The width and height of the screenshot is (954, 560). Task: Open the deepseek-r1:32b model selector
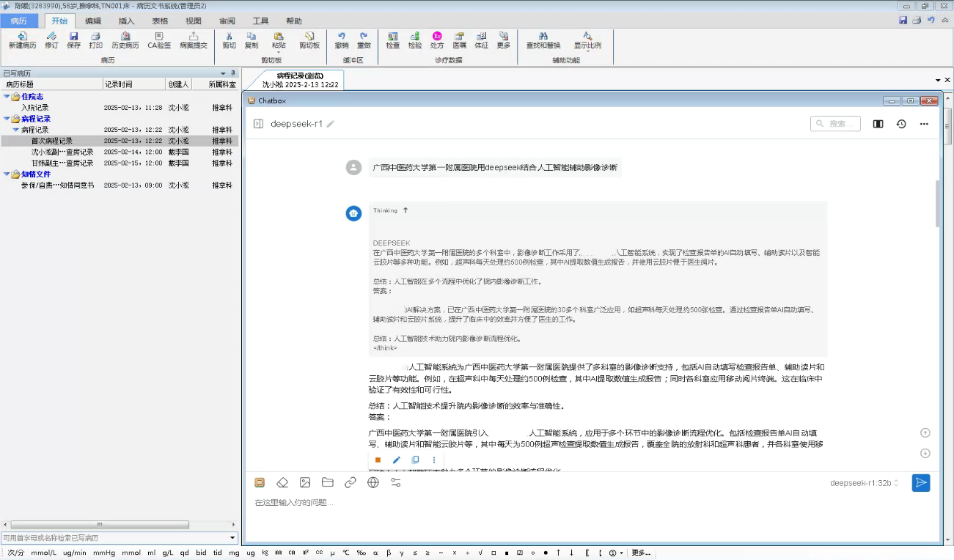[864, 483]
